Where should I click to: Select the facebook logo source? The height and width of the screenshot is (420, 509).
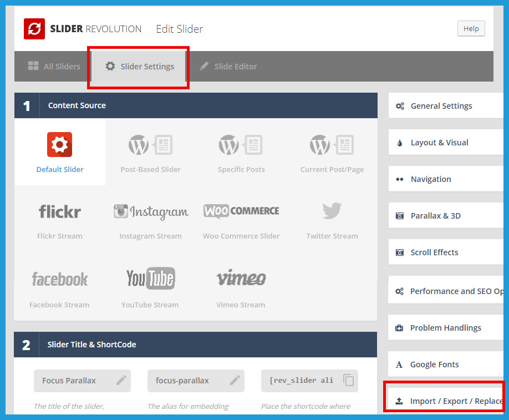pyautogui.click(x=60, y=279)
